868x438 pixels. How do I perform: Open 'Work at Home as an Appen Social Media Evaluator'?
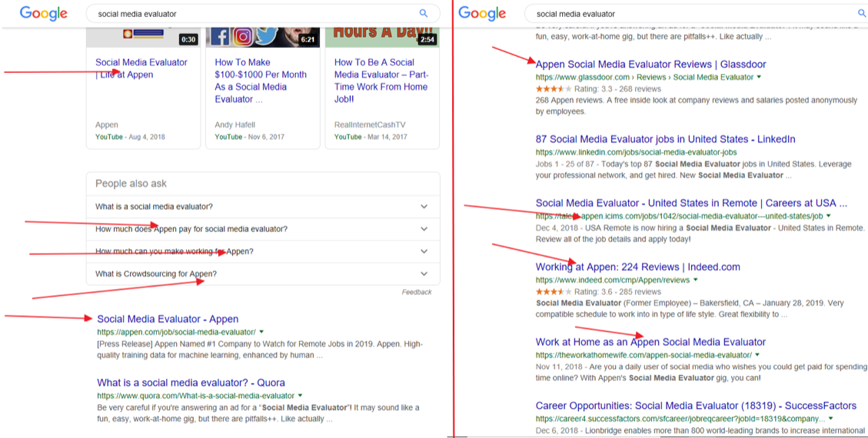650,342
